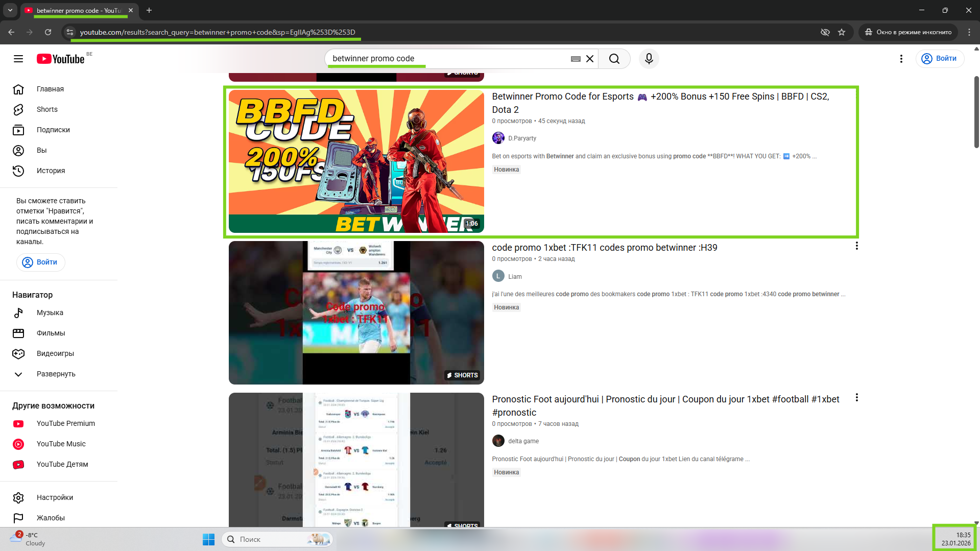The image size is (980, 551).
Task: Select Подписки label in sidebar
Action: pos(53,130)
